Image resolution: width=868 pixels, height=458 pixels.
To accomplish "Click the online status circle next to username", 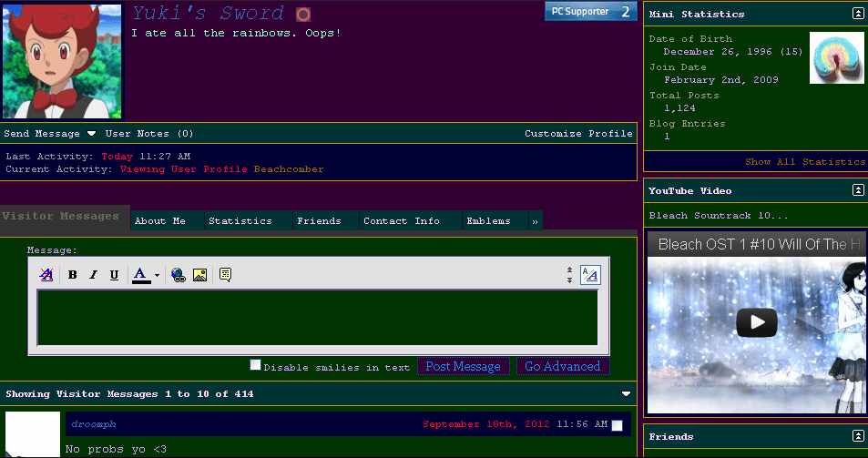I will [302, 15].
